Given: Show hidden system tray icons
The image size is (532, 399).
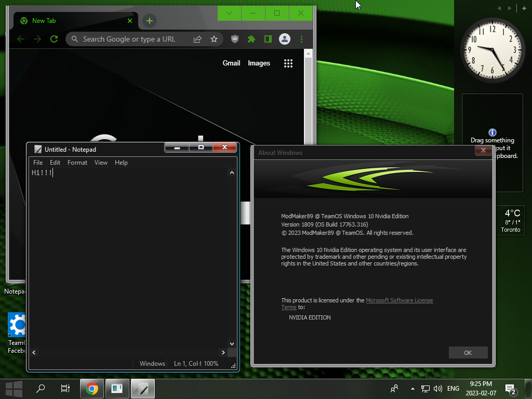Looking at the screenshot, I should click(413, 389).
